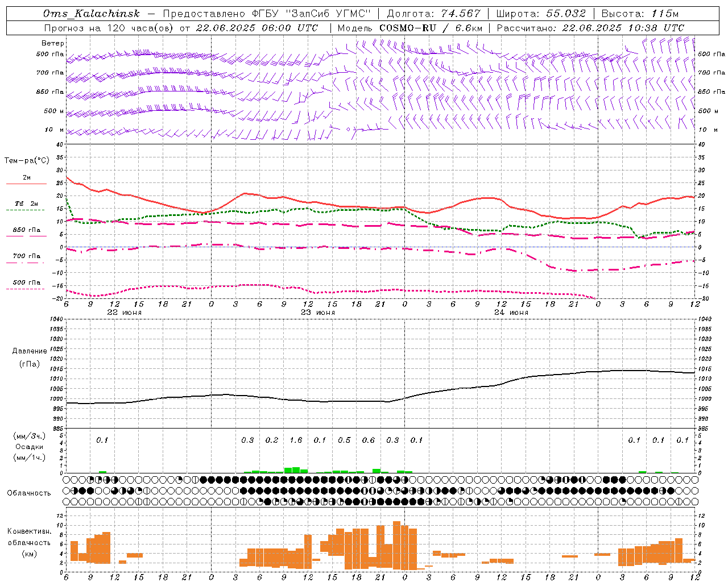Select the 850 гПа temperature legend label
This screenshot has width=728, height=582.
pyautogui.click(x=26, y=230)
